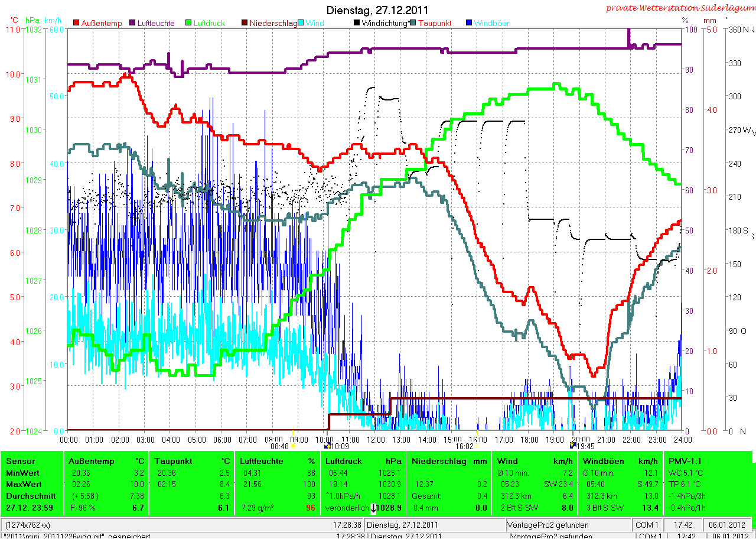Click the moonrise icon at 10:09

[x=328, y=446]
